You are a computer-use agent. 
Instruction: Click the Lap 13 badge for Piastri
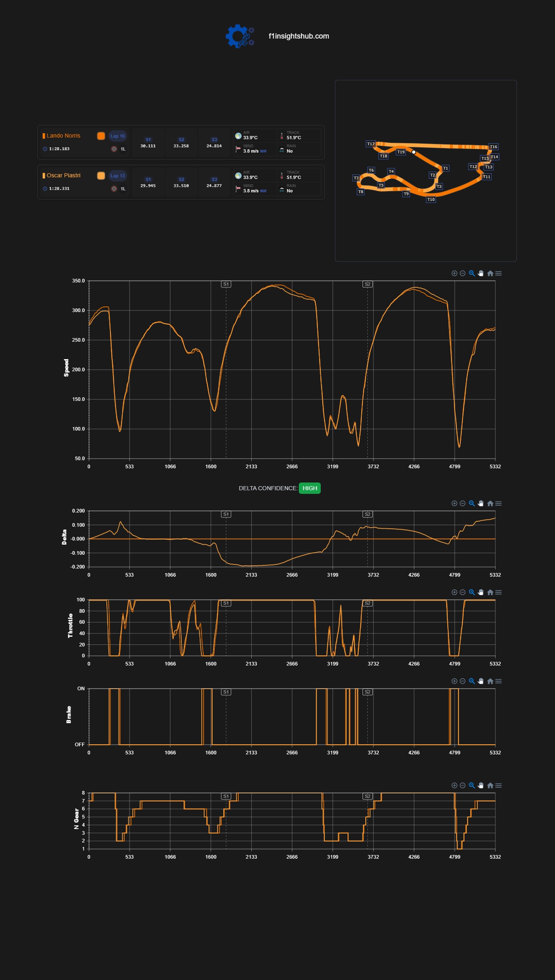point(118,176)
